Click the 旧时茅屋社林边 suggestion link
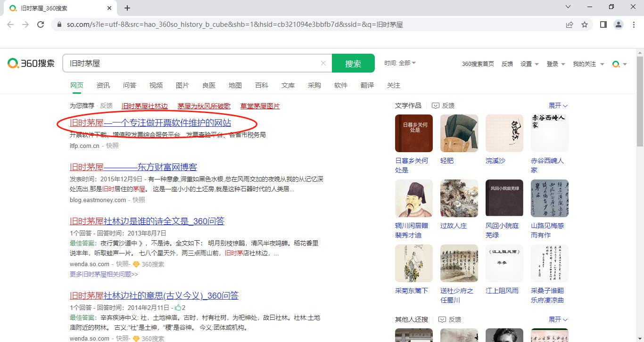This screenshot has width=644, height=342. tap(145, 106)
